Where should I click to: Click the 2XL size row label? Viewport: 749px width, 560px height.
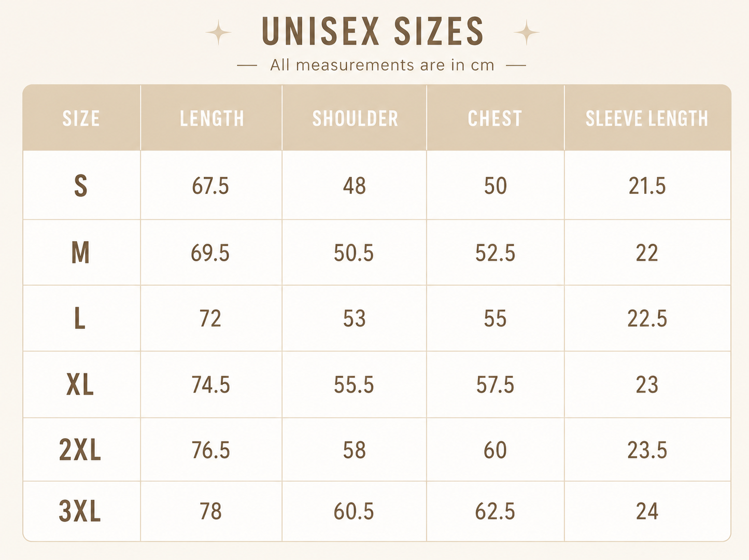(x=80, y=450)
